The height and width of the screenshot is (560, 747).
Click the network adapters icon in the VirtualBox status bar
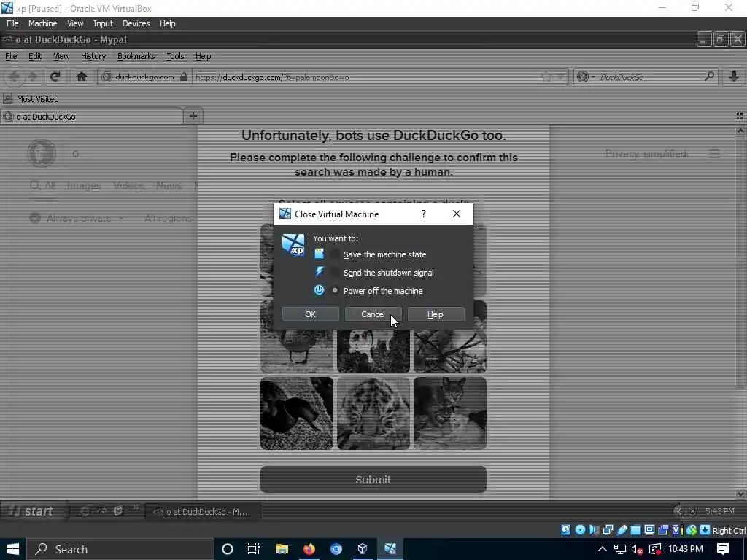click(x=608, y=529)
